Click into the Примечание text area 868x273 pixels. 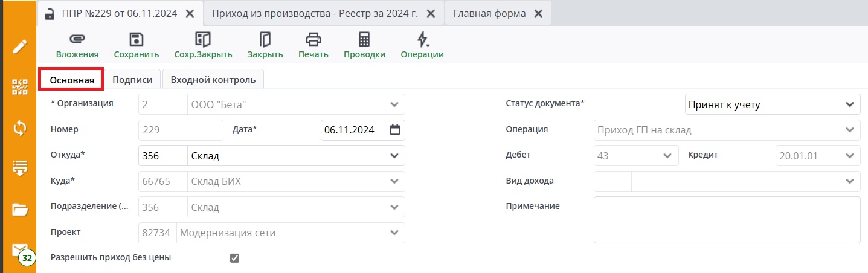[x=727, y=219]
